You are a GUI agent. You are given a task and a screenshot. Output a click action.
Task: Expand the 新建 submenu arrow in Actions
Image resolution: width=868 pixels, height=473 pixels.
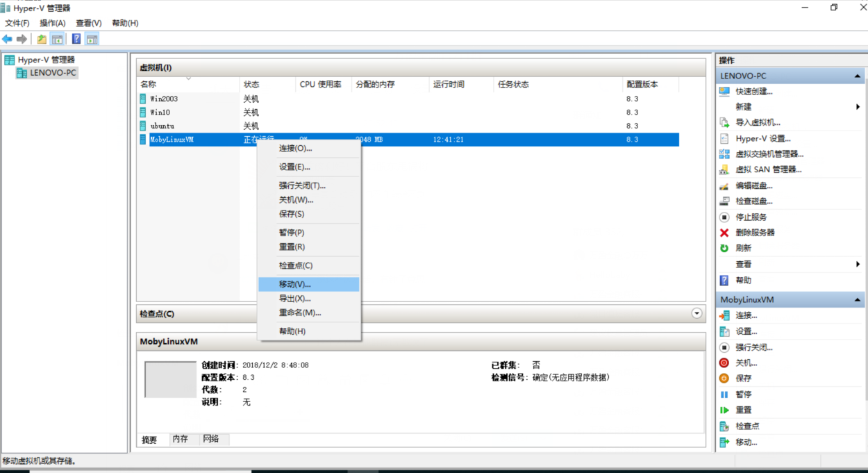[x=858, y=107]
